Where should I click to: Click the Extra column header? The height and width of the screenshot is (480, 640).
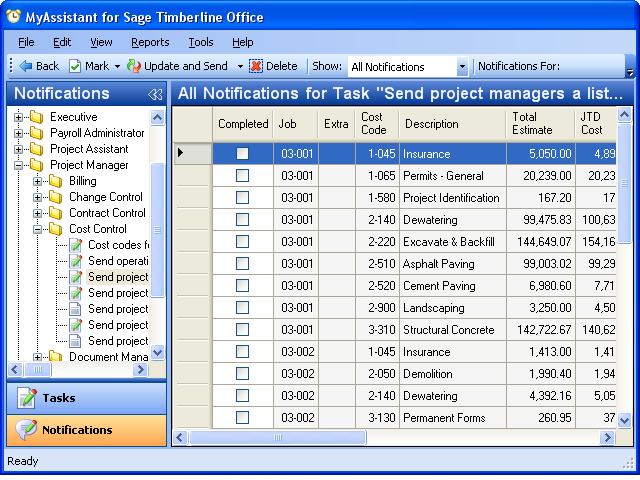pyautogui.click(x=337, y=124)
